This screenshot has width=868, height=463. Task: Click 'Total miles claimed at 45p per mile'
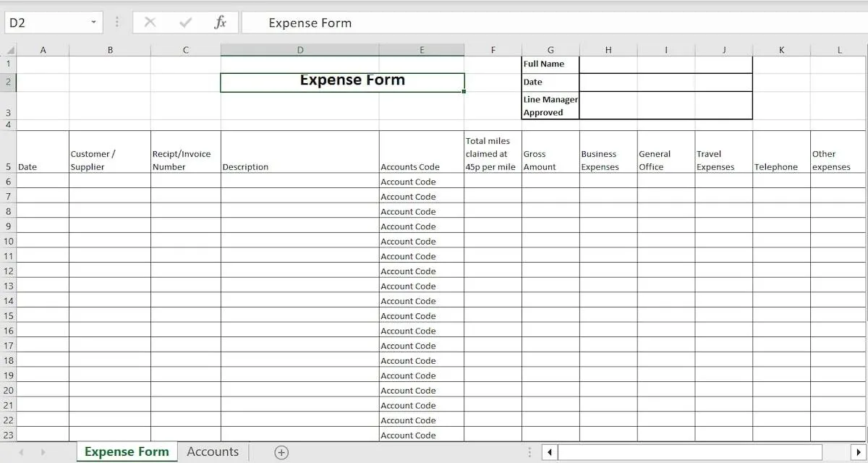493,152
